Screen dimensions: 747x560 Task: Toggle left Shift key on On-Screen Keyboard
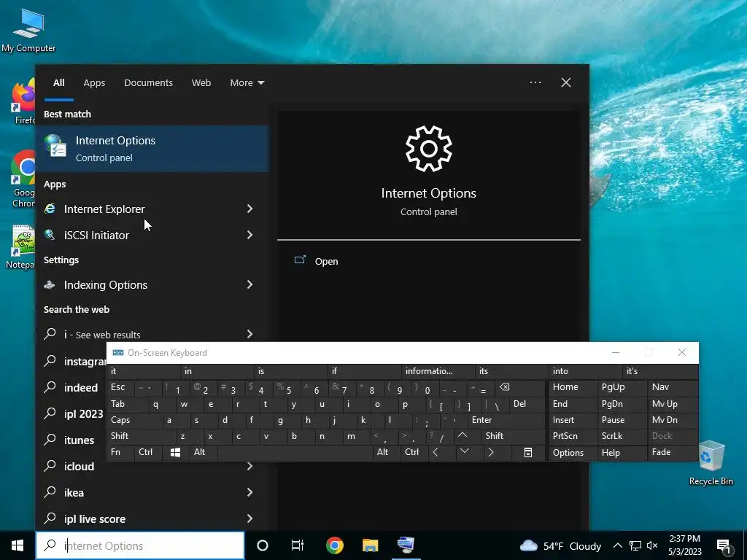(142, 436)
